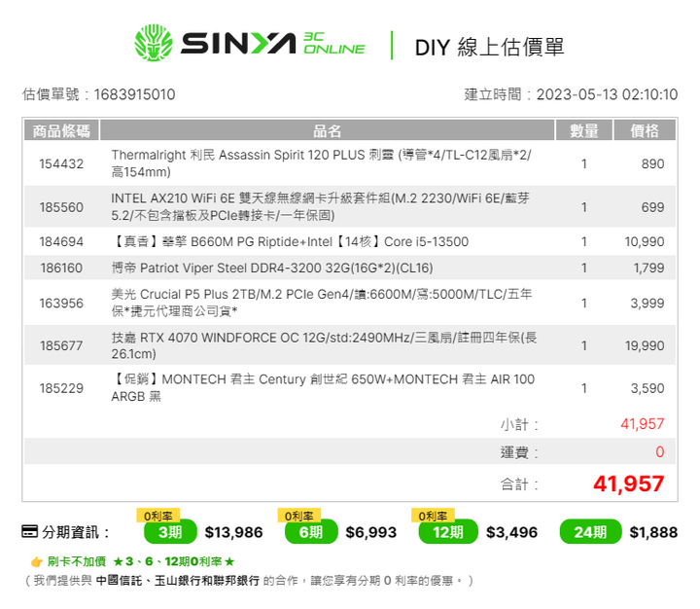Click the price 699

click(x=652, y=207)
